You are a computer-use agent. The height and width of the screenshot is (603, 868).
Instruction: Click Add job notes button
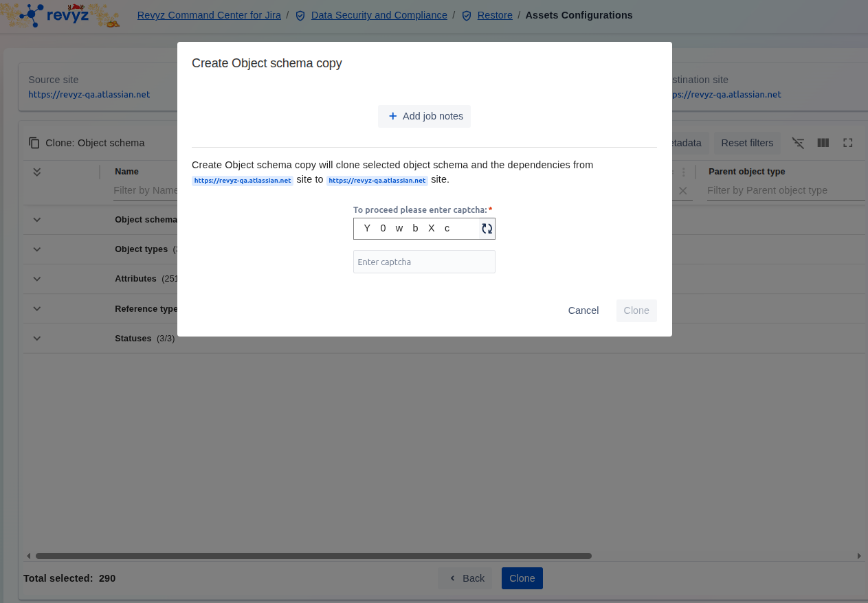click(x=424, y=116)
